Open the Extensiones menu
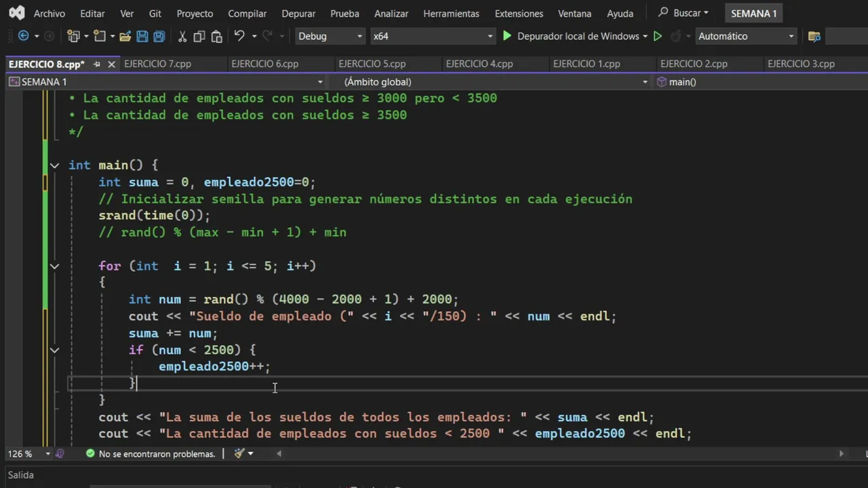Image resolution: width=868 pixels, height=488 pixels. 519,13
